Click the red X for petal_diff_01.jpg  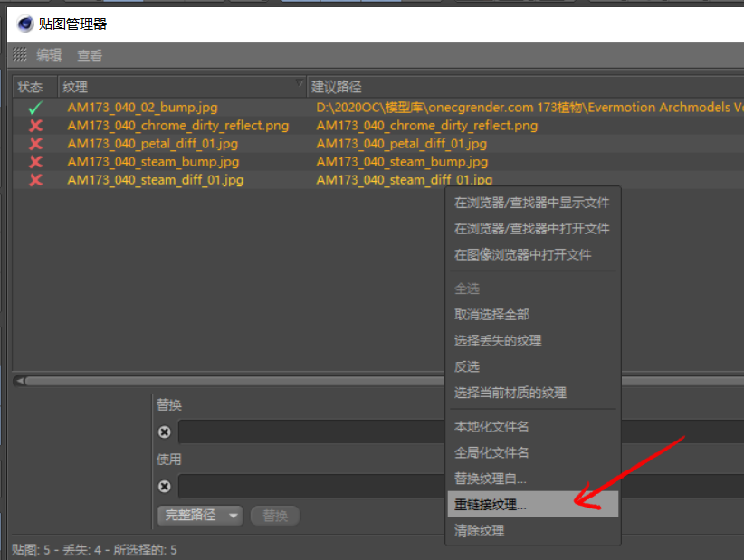tap(35, 144)
